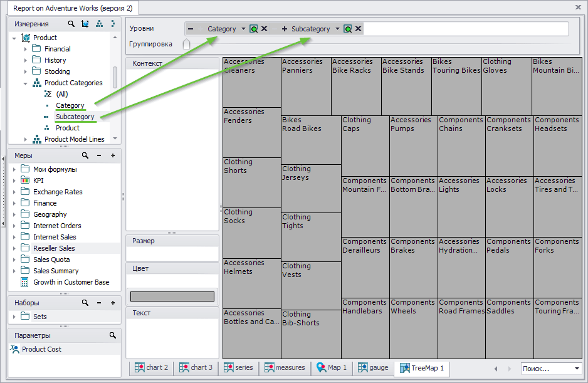Open the Поиск... search dropdown
Image resolution: width=588 pixels, height=383 pixels.
577,369
